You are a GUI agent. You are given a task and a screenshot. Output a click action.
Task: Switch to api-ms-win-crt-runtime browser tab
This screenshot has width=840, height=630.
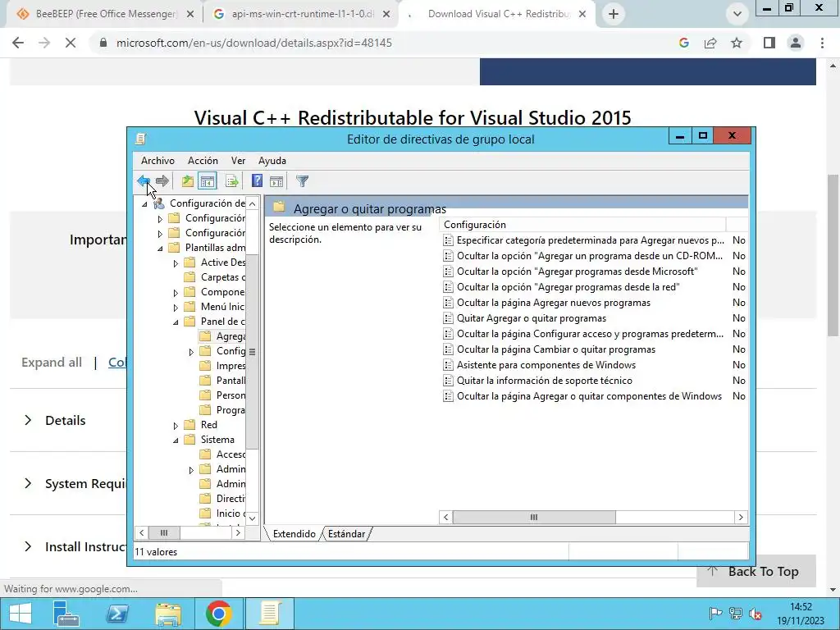(302, 14)
